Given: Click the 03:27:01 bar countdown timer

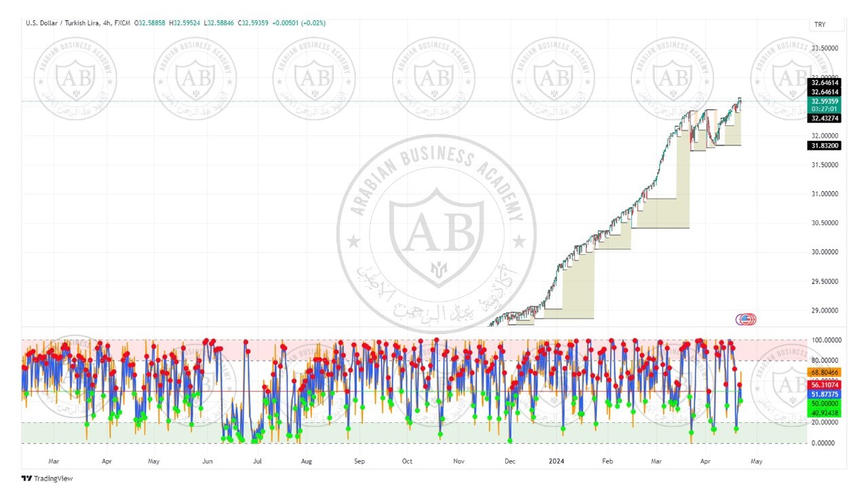Looking at the screenshot, I should click(x=825, y=108).
